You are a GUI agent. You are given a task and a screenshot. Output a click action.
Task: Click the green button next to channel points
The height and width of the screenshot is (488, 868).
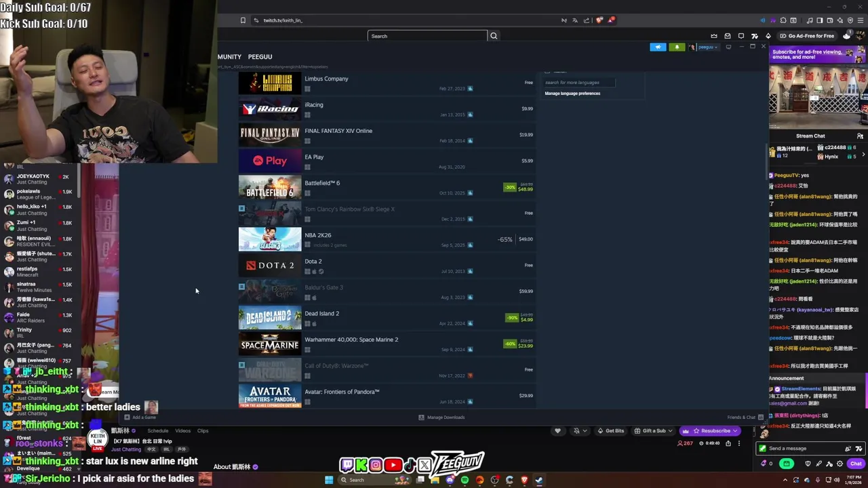point(787,464)
